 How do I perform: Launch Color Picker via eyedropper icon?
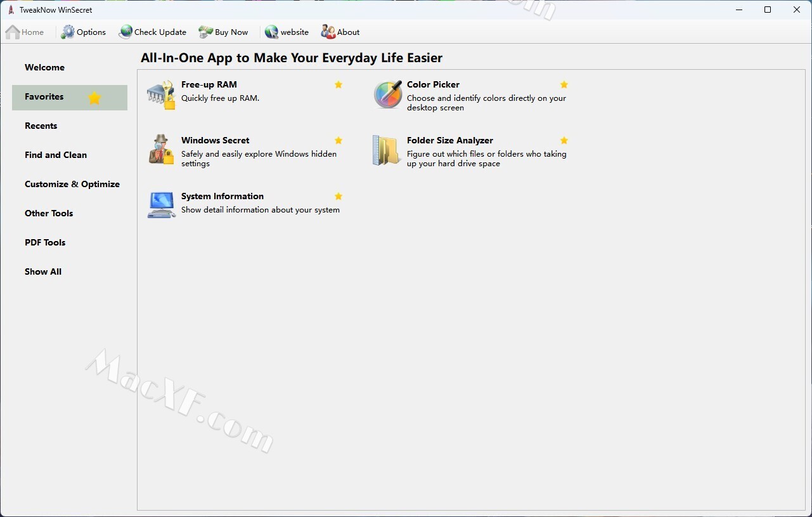pos(388,95)
